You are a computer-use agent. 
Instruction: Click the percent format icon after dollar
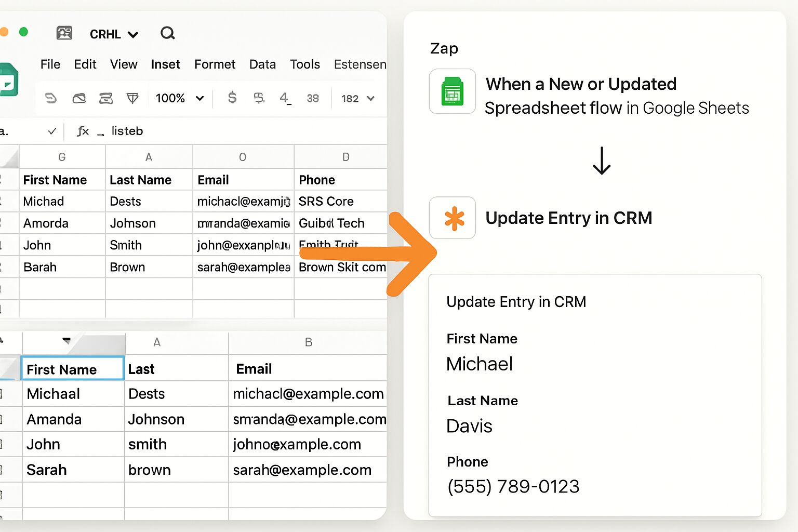(259, 98)
